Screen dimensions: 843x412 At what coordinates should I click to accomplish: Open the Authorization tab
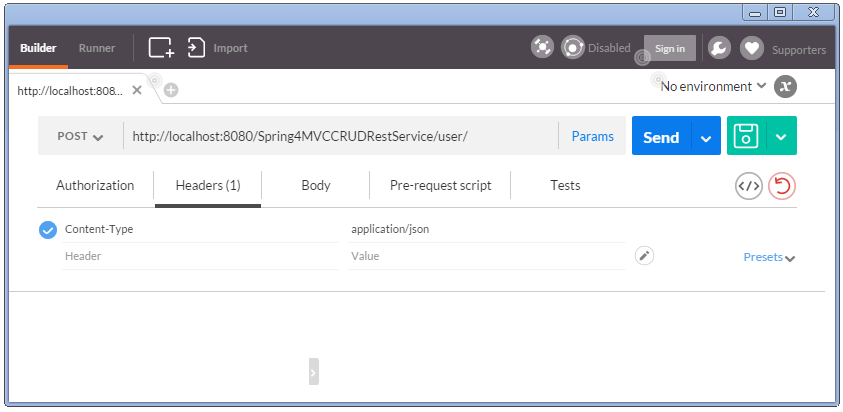click(95, 186)
